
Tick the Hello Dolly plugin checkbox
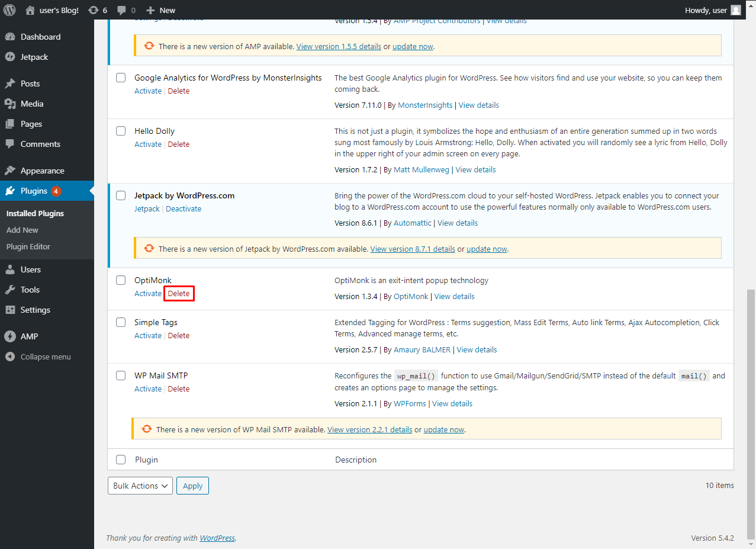(x=121, y=131)
